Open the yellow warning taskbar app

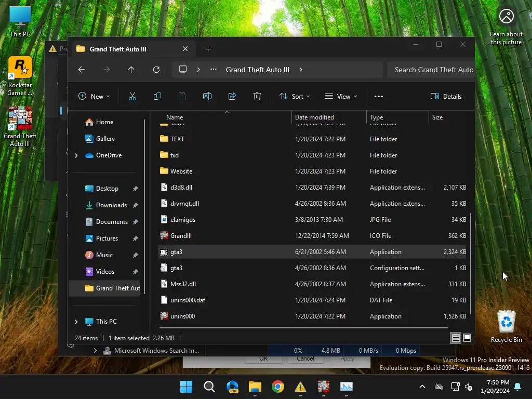click(x=300, y=387)
